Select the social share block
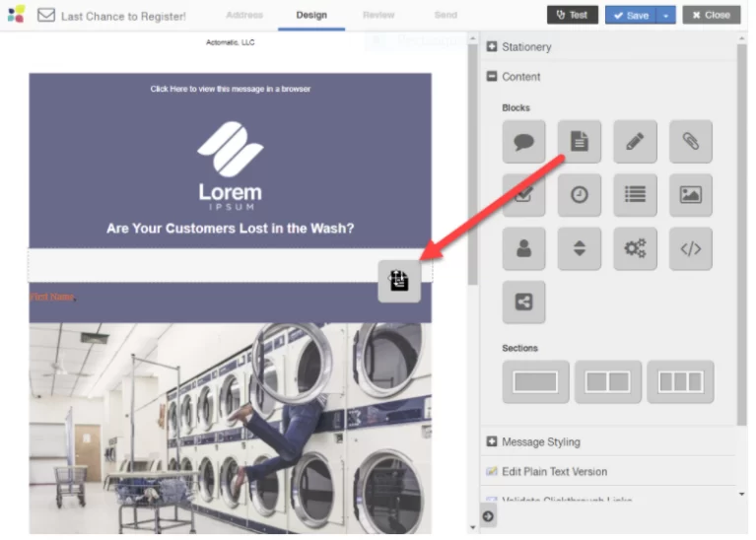This screenshot has height=540, width=756. [523, 303]
